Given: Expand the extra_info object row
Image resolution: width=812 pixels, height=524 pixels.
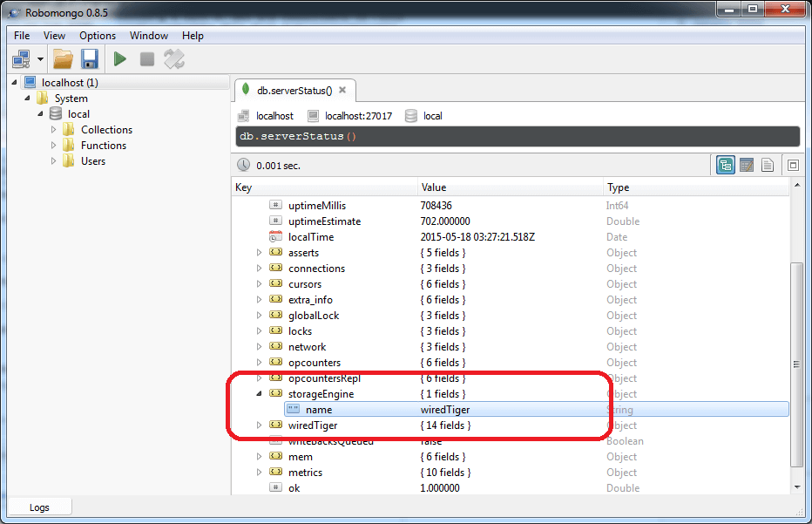Looking at the screenshot, I should pos(260,300).
